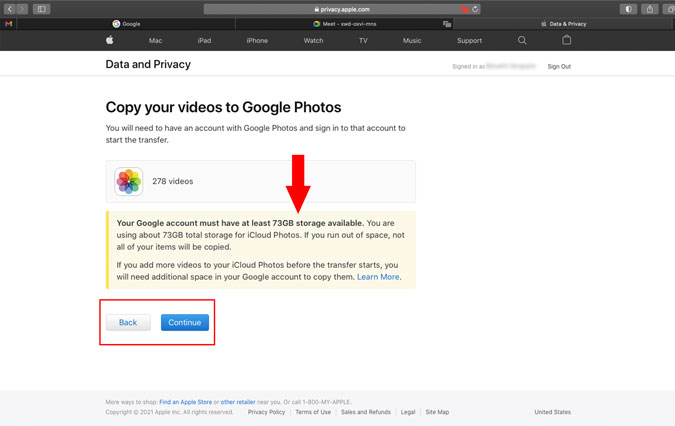
Task: Click the blue Continue button
Action: click(x=185, y=322)
